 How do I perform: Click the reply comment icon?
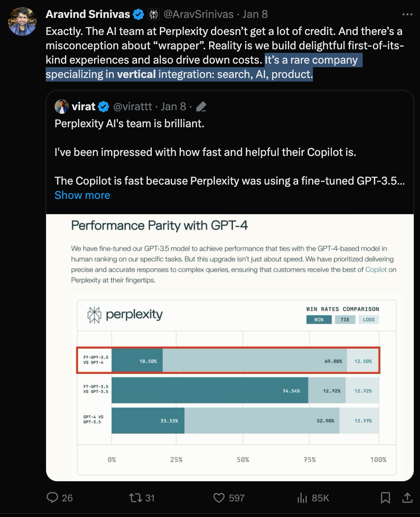(54, 497)
